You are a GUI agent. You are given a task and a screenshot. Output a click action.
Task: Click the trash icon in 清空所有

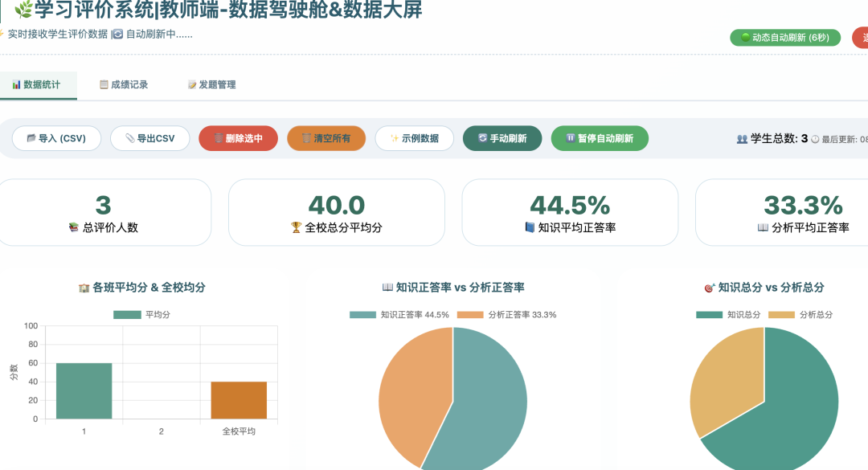pos(307,138)
